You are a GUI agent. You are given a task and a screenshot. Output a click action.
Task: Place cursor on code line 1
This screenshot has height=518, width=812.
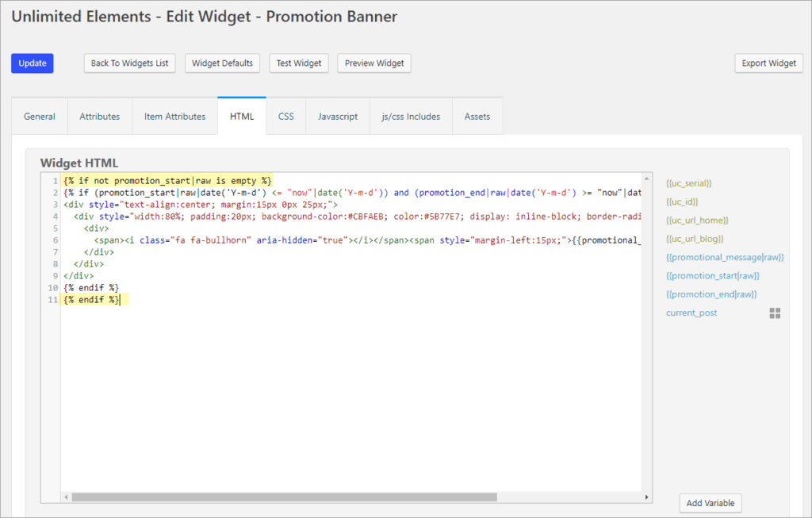tap(167, 181)
